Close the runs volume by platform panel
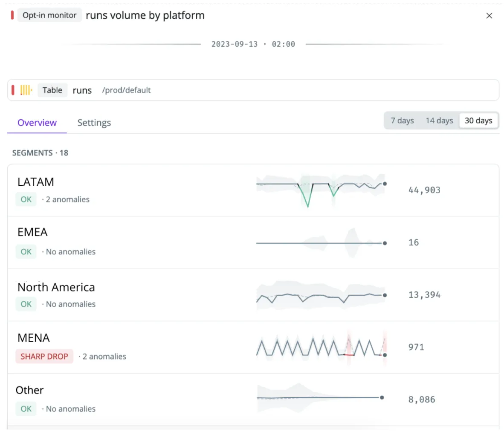Viewport: 504px width, 432px height. pos(489,15)
